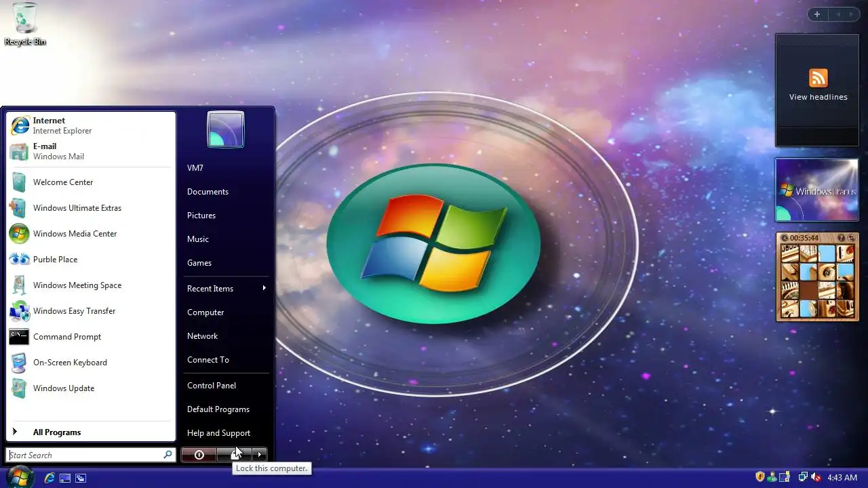Start the Purble Place game
Screen dimensions: 868x488
90,260
